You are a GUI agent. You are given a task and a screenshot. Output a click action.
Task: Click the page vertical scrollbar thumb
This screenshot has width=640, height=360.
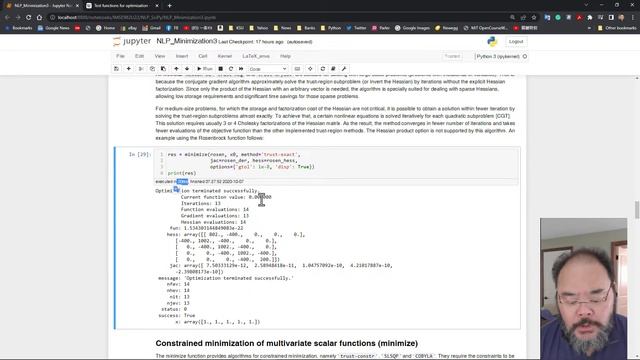637,210
